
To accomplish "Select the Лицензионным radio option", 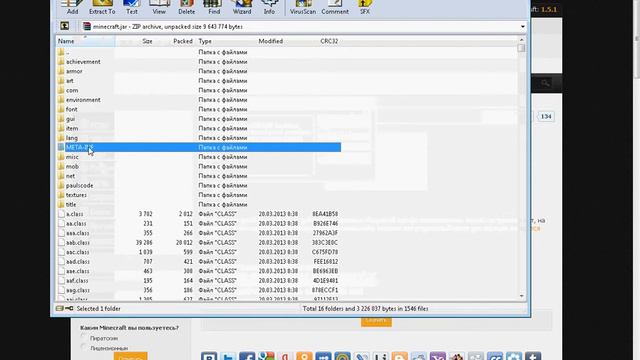I will pos(84,347).
